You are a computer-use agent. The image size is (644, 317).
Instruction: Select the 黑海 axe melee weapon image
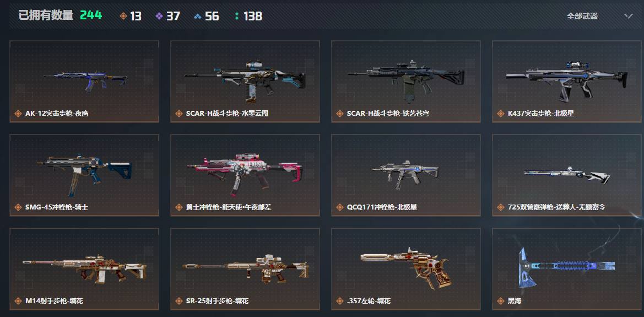click(x=566, y=268)
